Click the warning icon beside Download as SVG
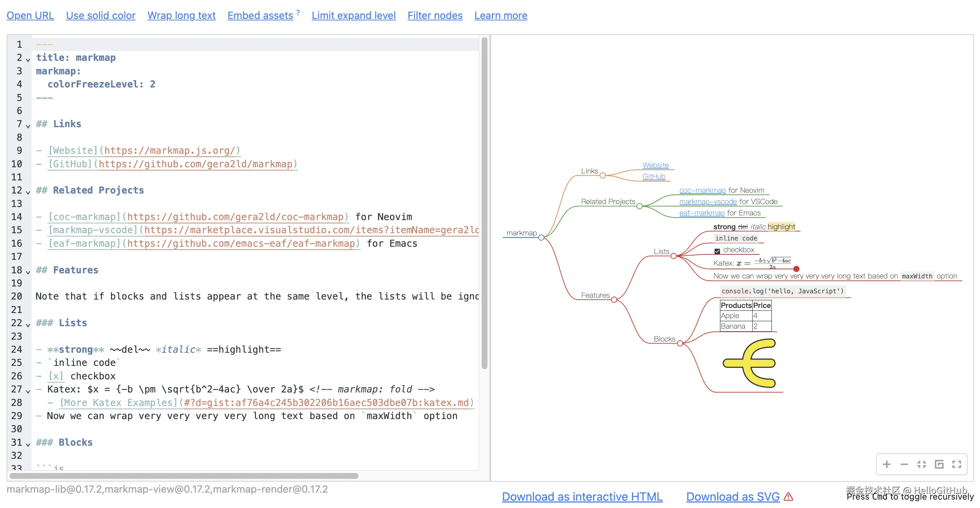980x508 pixels. click(789, 497)
